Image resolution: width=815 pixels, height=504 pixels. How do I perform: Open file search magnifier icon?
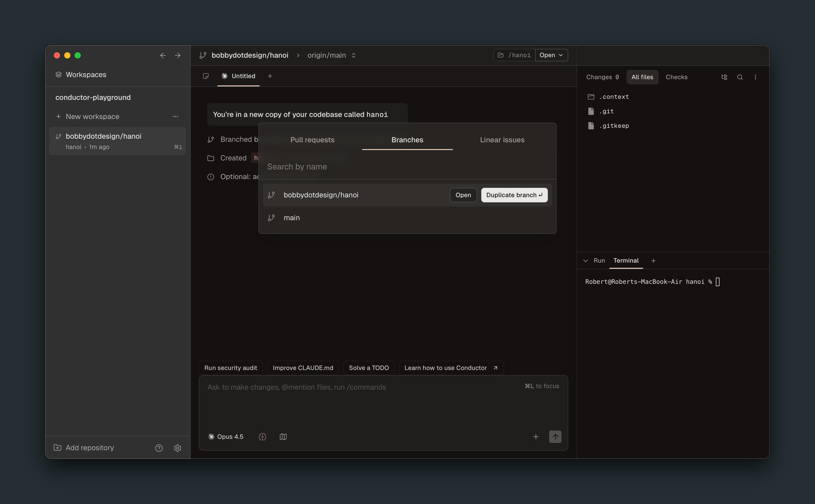(x=740, y=77)
